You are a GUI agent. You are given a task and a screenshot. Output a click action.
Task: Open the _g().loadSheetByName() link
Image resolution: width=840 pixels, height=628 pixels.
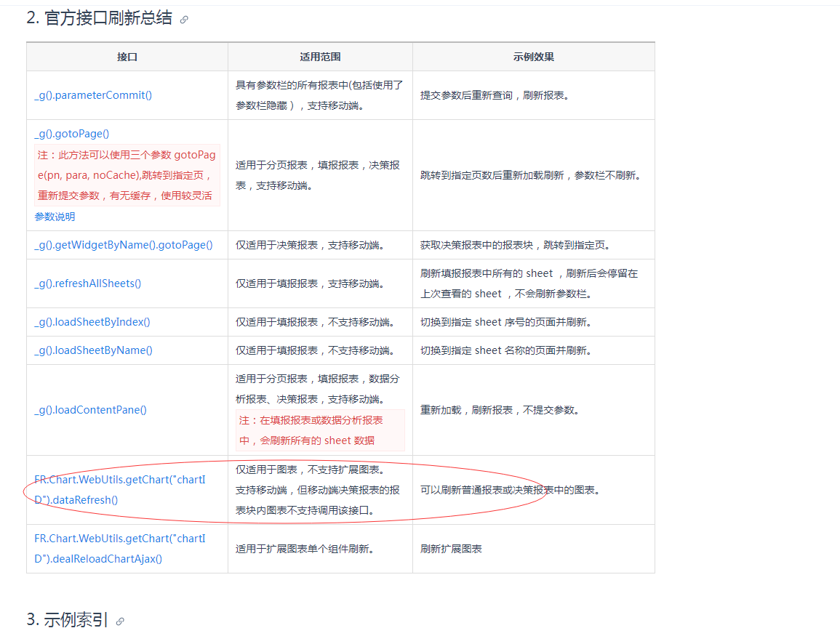click(x=93, y=350)
